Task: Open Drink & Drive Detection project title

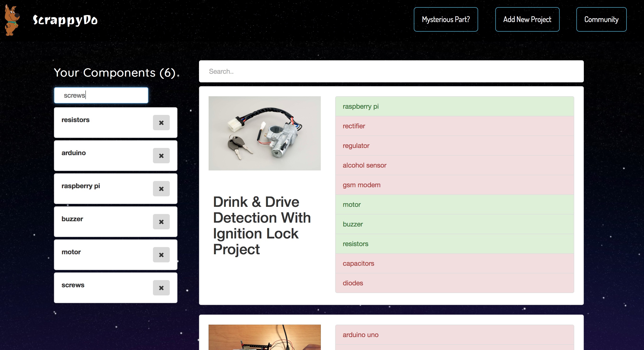Action: point(262,226)
